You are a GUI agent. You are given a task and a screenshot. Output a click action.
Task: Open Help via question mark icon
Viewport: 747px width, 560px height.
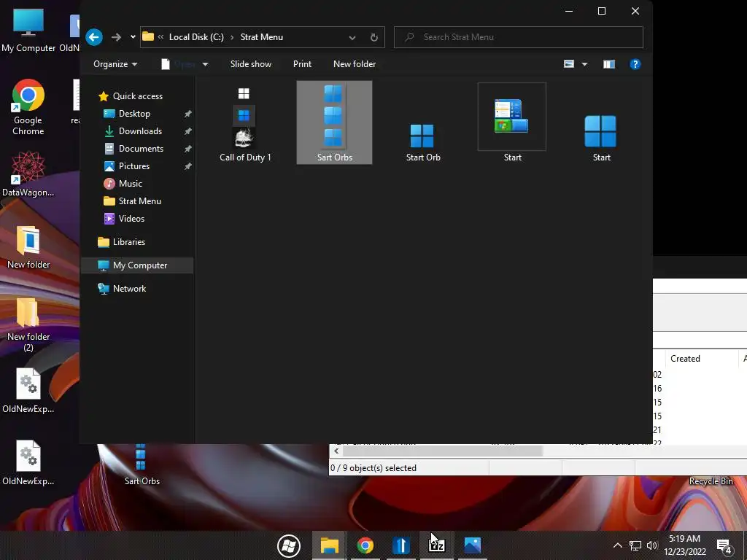point(635,64)
